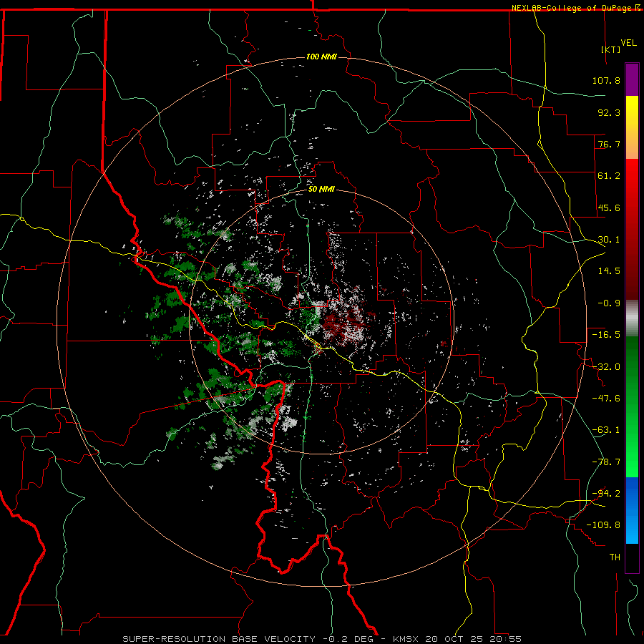This screenshot has height=644, width=644.
Task: Select the -16.5 velocity scale value
Action: pyautogui.click(x=606, y=335)
